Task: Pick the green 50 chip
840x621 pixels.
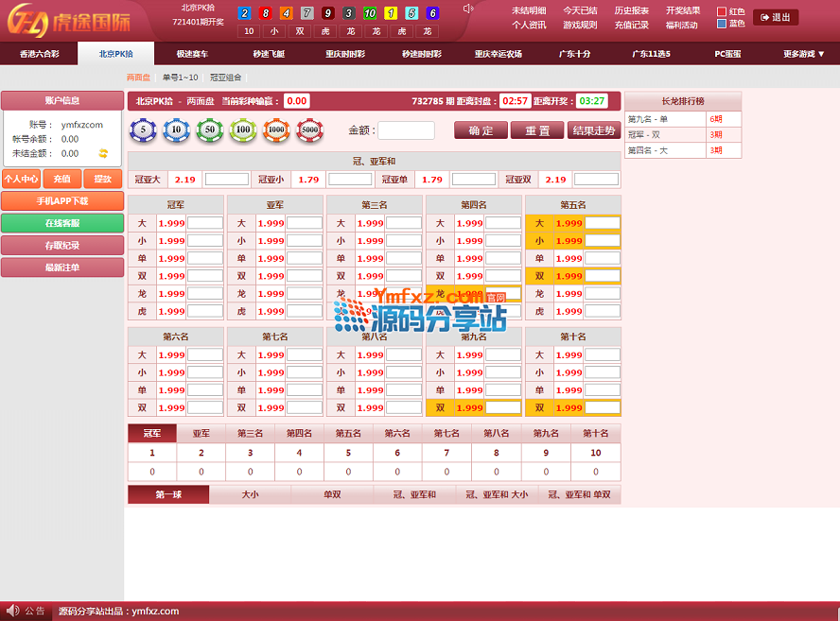Action: click(209, 130)
